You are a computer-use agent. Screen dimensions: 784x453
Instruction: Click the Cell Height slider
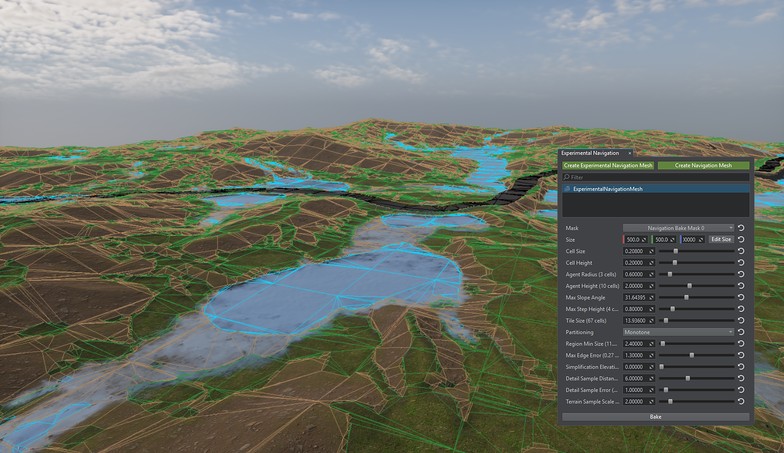696,262
